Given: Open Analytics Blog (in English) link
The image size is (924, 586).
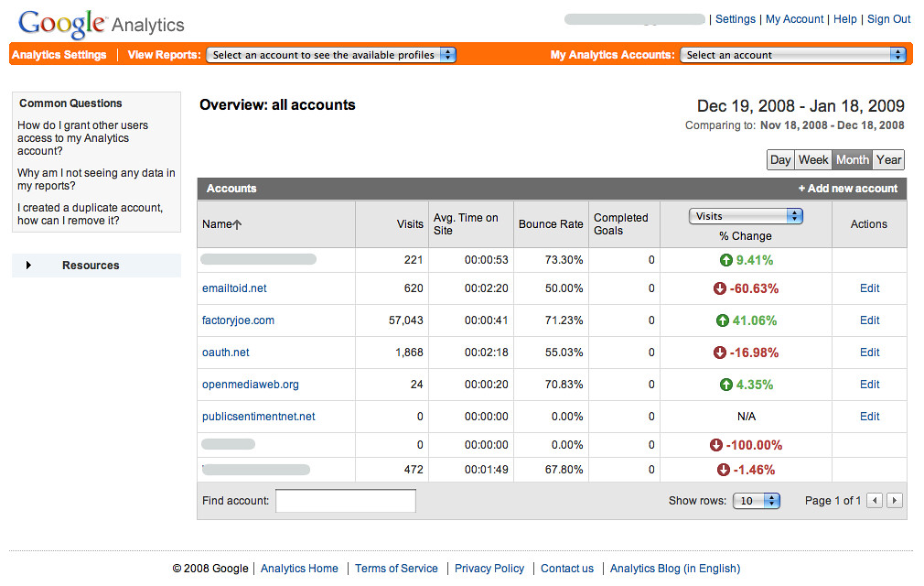Looking at the screenshot, I should coord(675,569).
